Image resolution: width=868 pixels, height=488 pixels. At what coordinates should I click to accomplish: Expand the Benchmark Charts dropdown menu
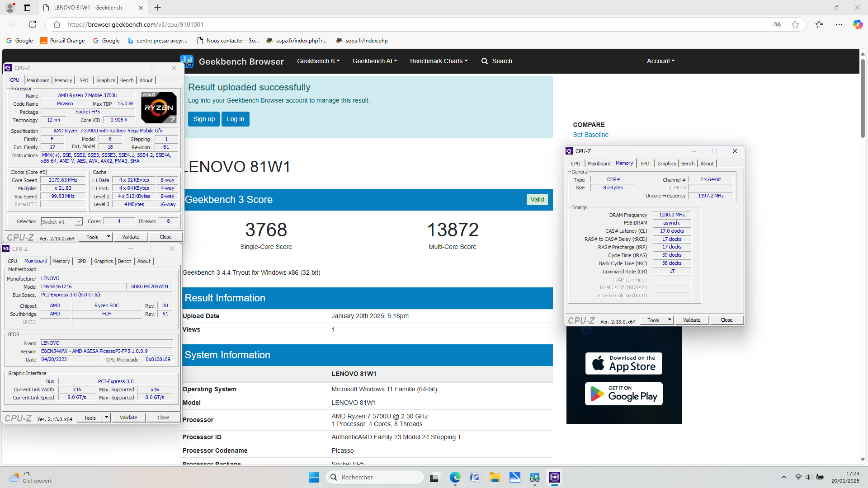tap(439, 61)
